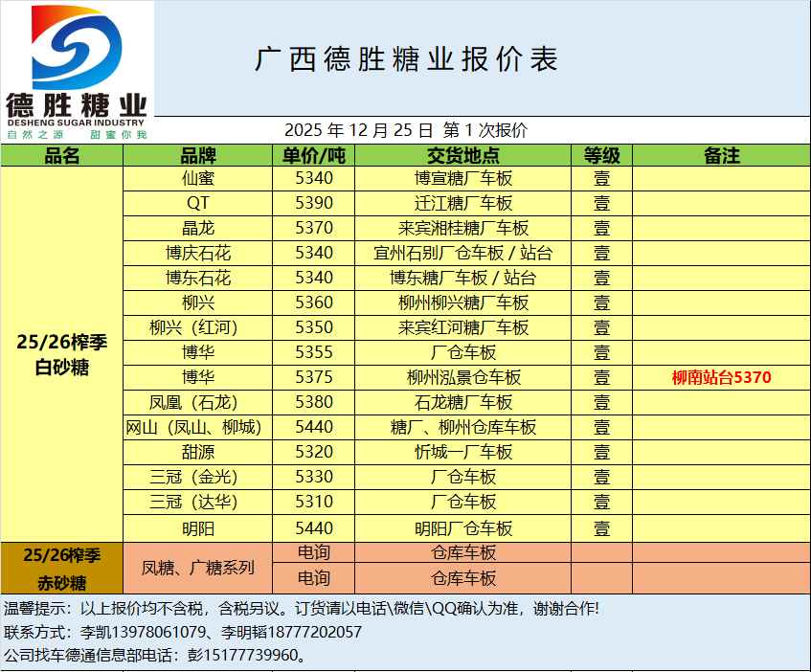Click the 25/26榨季 赤砂糖 cell

click(x=62, y=568)
